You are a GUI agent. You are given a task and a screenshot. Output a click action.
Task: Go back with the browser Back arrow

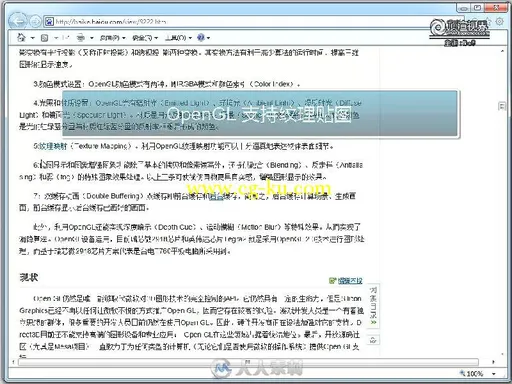click(x=18, y=21)
